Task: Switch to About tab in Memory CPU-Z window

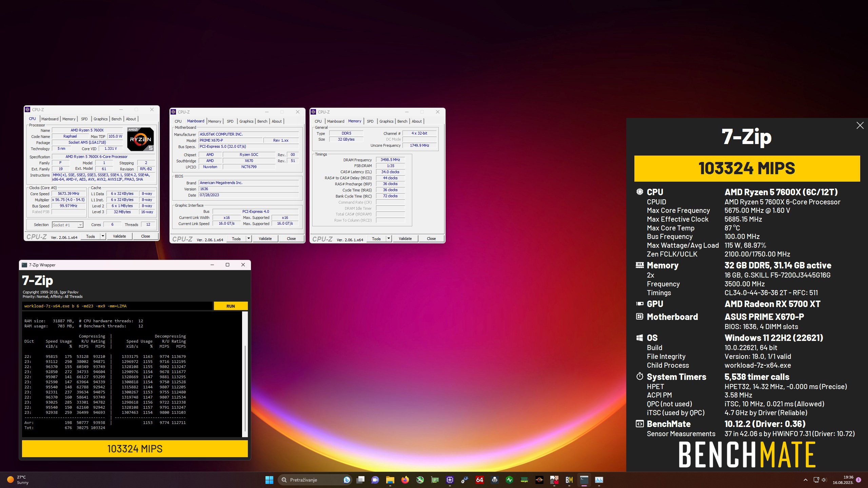Action: (x=417, y=121)
